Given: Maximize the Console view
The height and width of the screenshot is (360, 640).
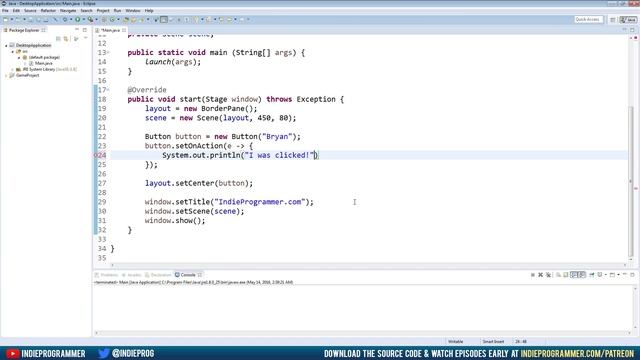Looking at the screenshot, I should pos(632,275).
